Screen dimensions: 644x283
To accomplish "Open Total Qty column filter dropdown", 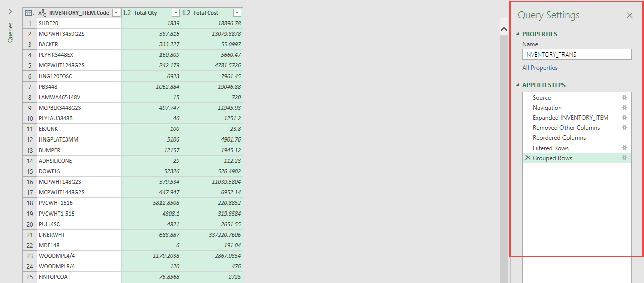I will tap(175, 13).
